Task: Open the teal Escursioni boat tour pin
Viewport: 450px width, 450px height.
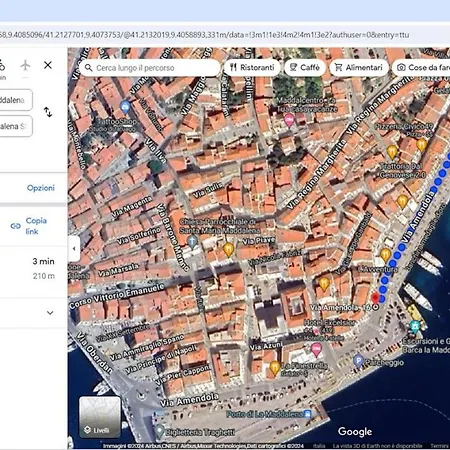Action: tap(414, 326)
